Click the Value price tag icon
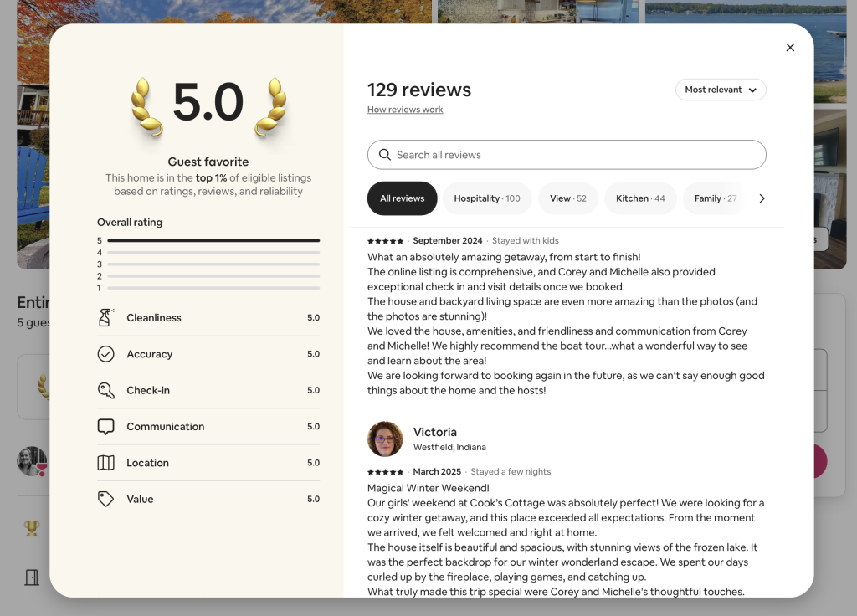857x616 pixels. 105,499
